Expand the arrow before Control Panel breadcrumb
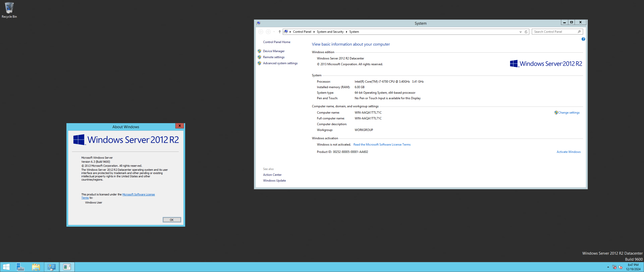 (290, 32)
